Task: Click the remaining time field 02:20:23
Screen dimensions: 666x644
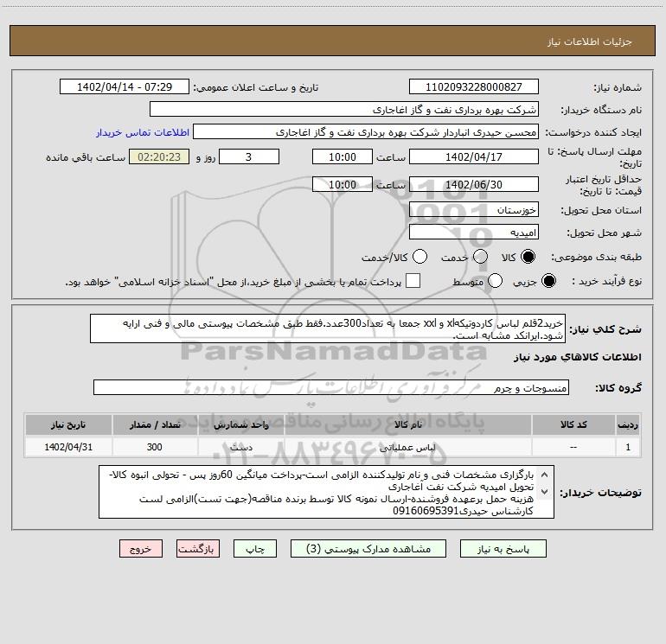Action: 159,156
